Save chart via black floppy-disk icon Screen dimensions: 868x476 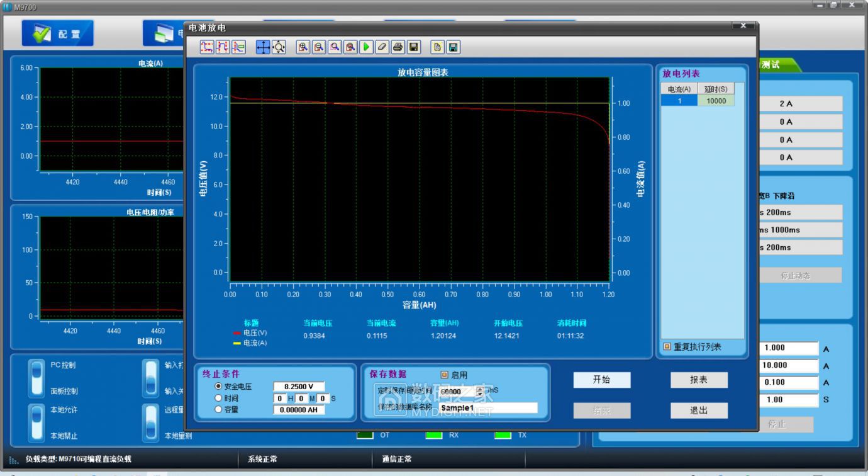(x=413, y=47)
